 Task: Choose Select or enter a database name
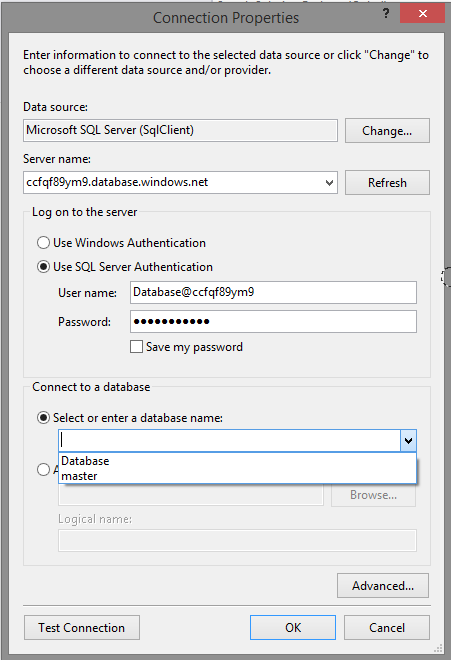pos(43,418)
